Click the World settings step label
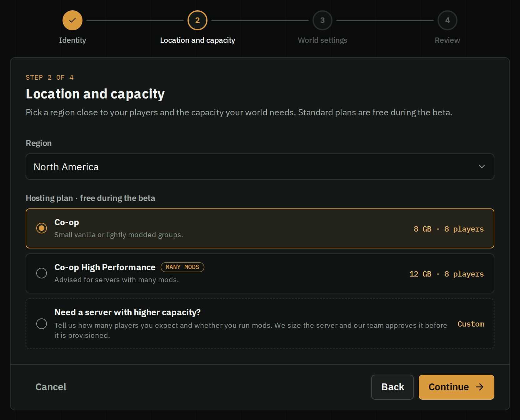Image resolution: width=520 pixels, height=420 pixels. pos(322,40)
